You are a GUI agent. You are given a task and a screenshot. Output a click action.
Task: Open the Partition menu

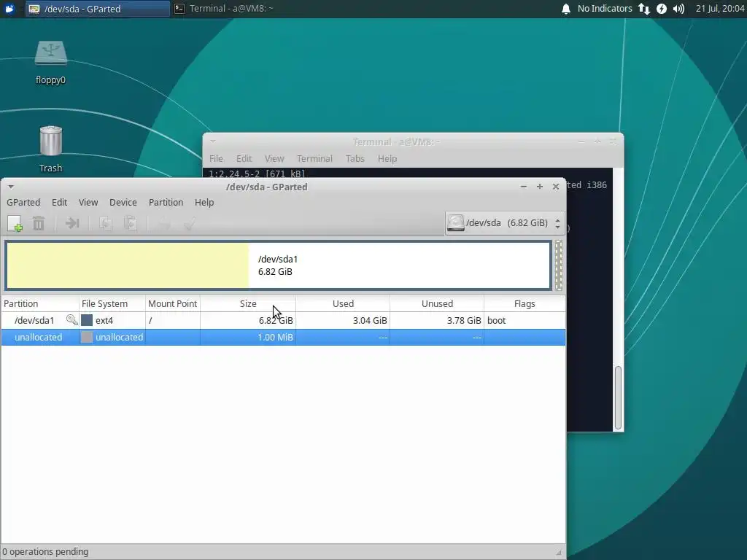tap(166, 203)
